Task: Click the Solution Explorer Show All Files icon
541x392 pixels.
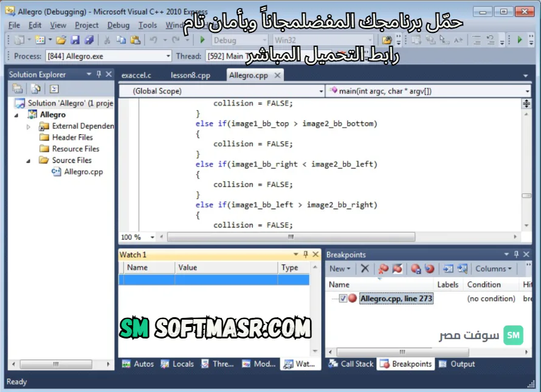Action: (x=35, y=89)
